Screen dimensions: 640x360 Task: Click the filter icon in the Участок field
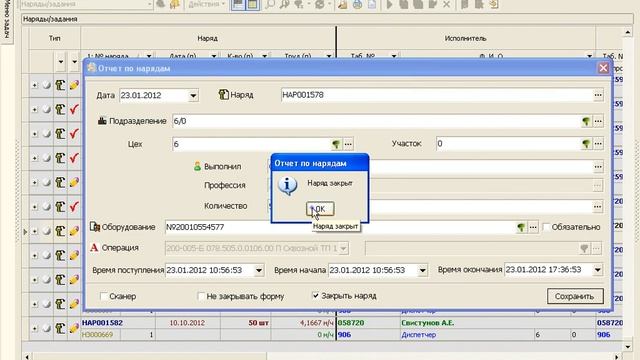click(x=586, y=144)
